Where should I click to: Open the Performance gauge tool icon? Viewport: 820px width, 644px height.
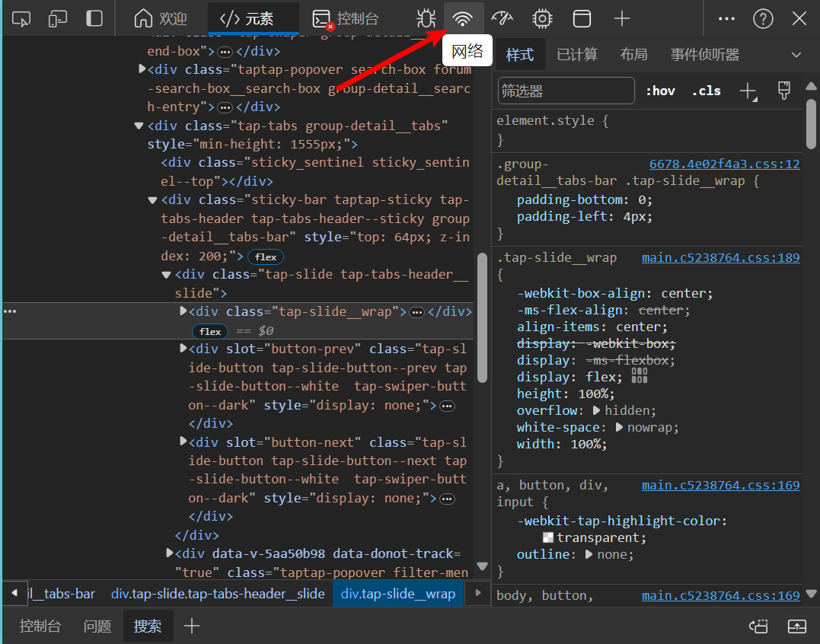pyautogui.click(x=502, y=19)
